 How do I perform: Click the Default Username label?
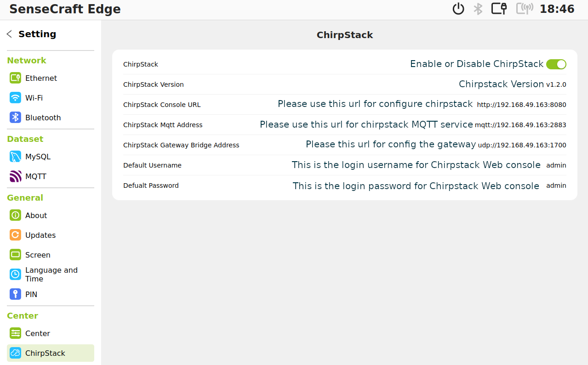coord(152,165)
